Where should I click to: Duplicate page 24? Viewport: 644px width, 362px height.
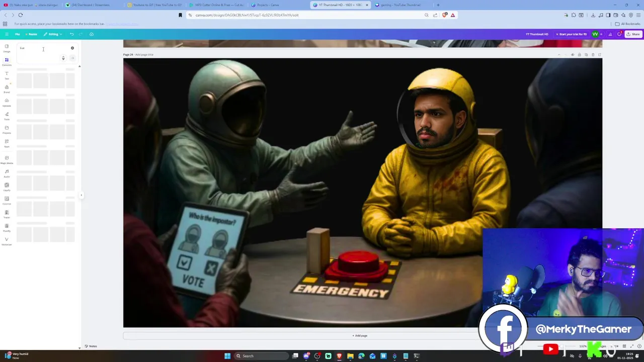(x=586, y=54)
